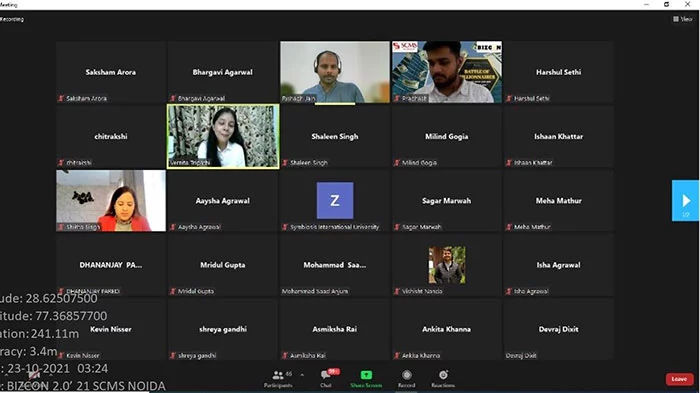Select Ankita Khanna's tile
The image size is (700, 393).
tap(447, 329)
